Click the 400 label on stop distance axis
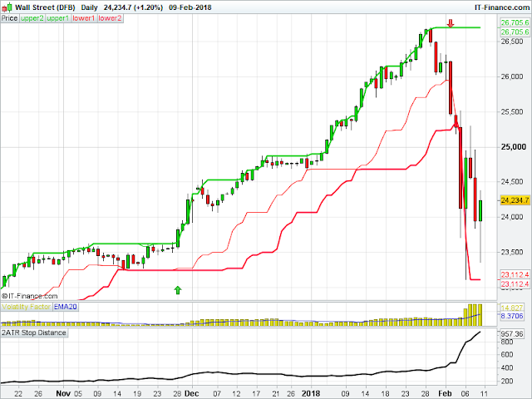Screen dimensions: 532x399 [x=506, y=367]
